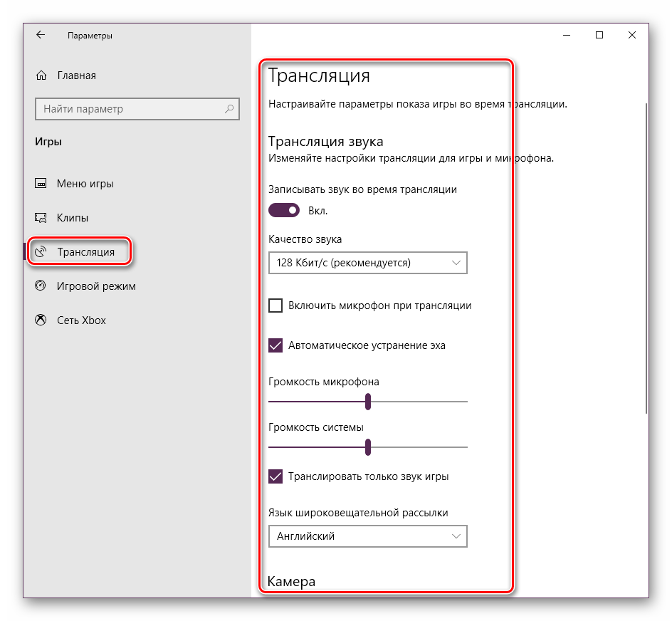
Task: Click the Игровой режим icon
Action: [x=41, y=286]
